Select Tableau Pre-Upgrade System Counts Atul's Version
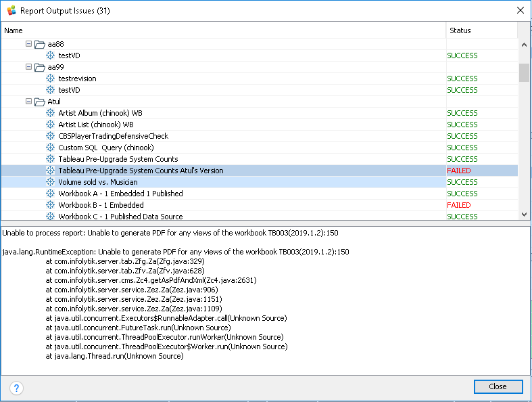 (141, 171)
